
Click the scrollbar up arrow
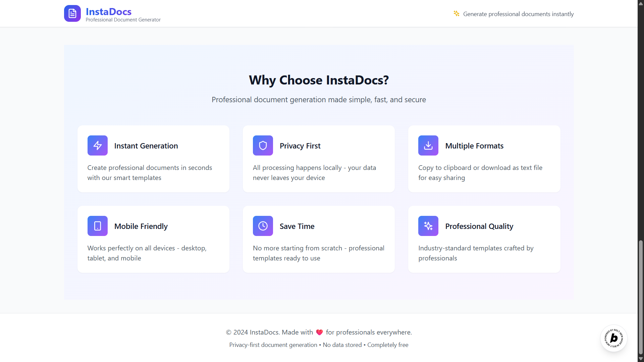641,3
